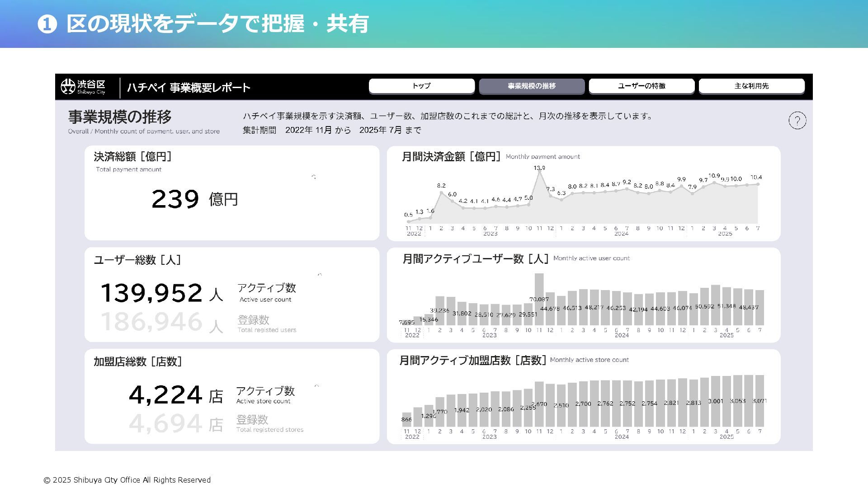Open the トップ tab
Screen dimensions: 868x488
(421, 86)
